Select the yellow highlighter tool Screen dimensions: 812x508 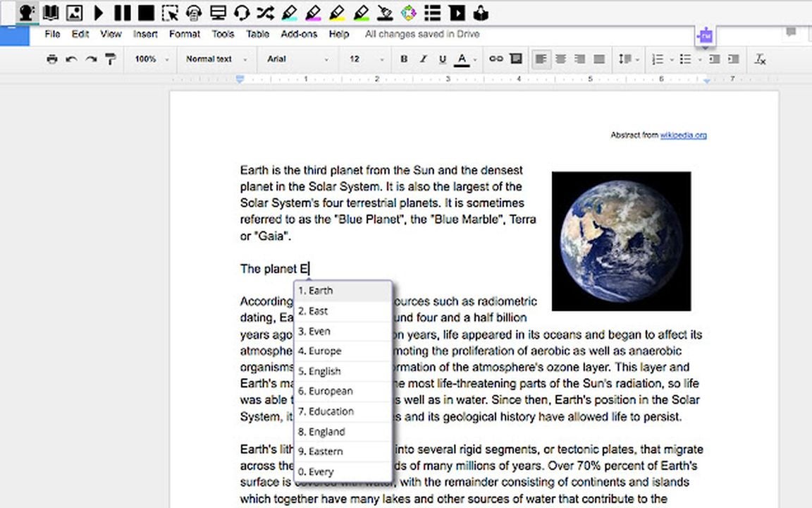click(x=337, y=13)
